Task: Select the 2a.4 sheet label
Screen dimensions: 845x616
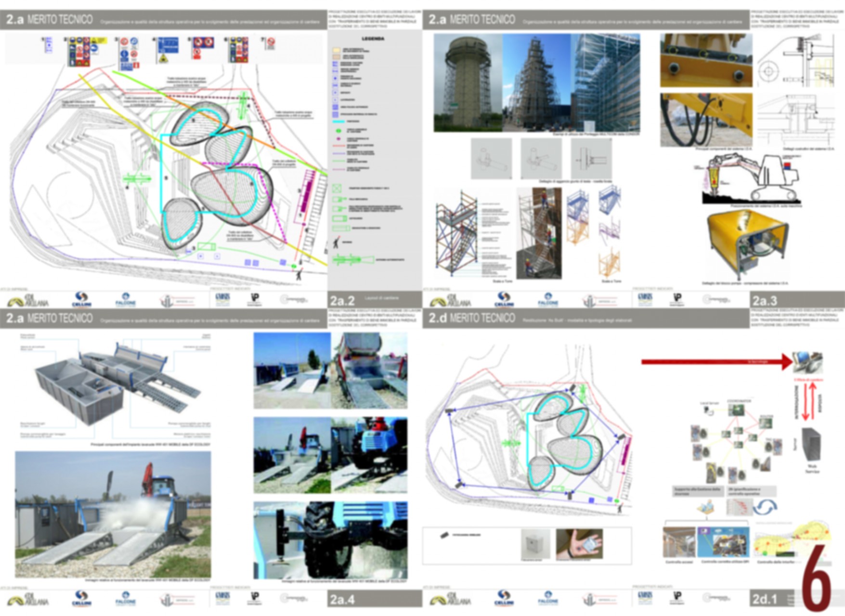Action: (x=342, y=600)
